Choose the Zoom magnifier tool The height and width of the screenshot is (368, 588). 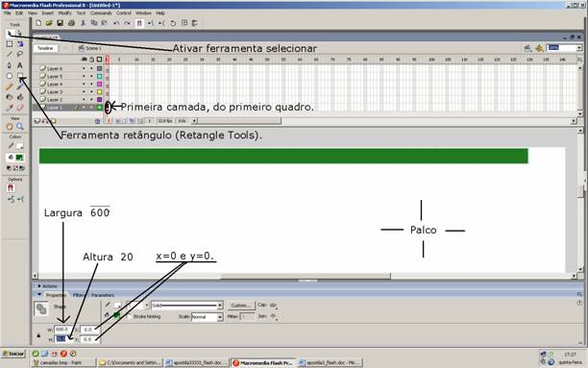point(20,127)
